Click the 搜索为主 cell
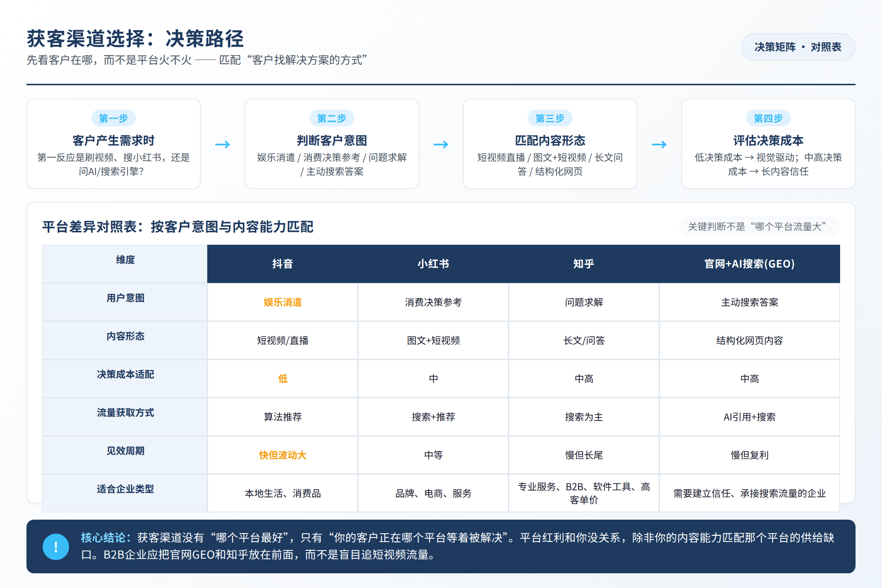This screenshot has width=882, height=588. tap(584, 417)
